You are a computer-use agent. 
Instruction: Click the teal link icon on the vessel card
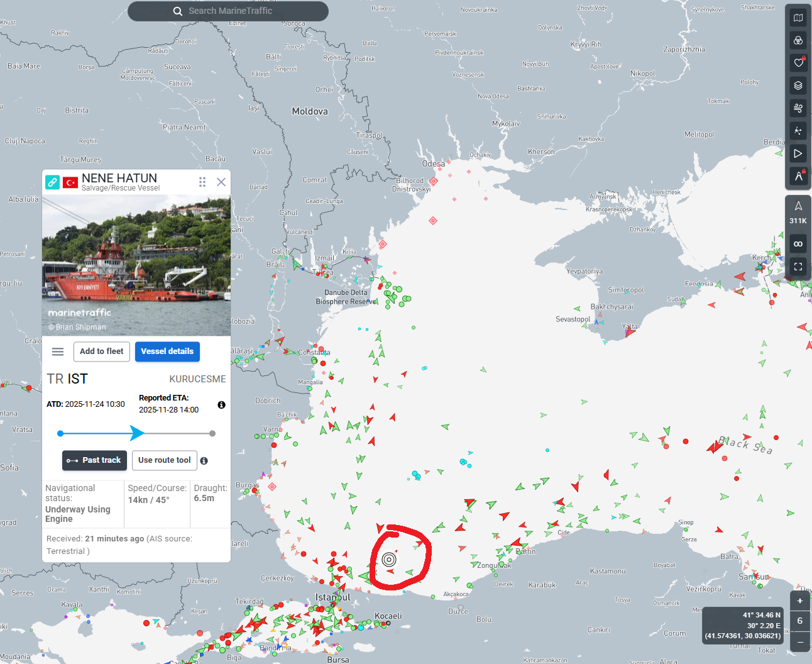pos(53,182)
